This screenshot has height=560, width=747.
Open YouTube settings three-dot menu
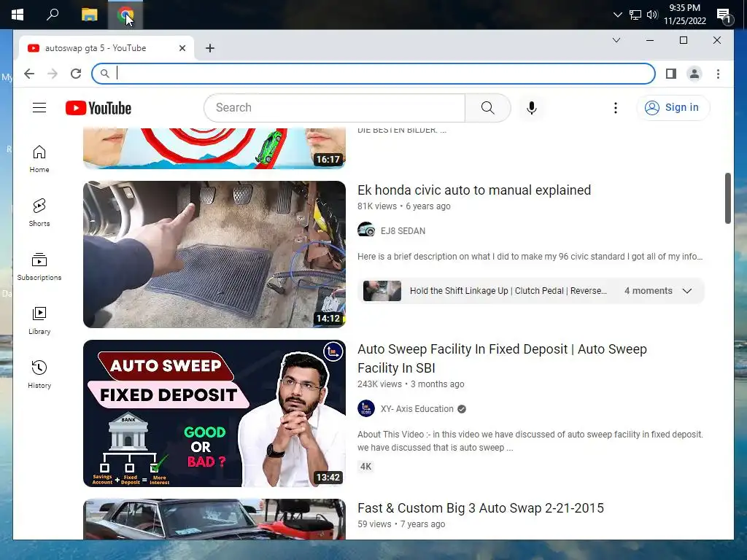pyautogui.click(x=616, y=108)
